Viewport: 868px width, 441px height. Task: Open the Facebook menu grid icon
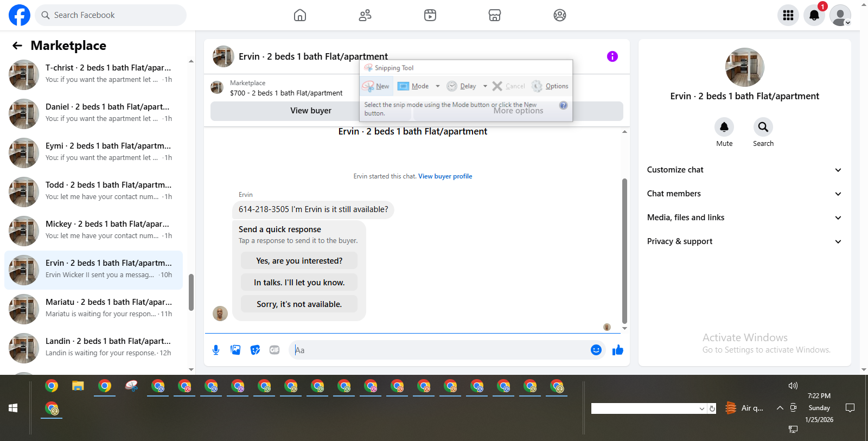788,15
